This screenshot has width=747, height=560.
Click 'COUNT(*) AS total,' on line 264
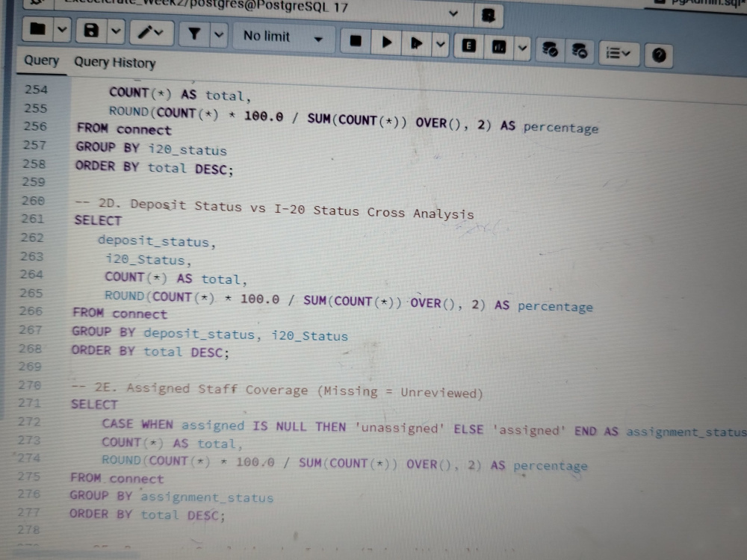coord(176,278)
